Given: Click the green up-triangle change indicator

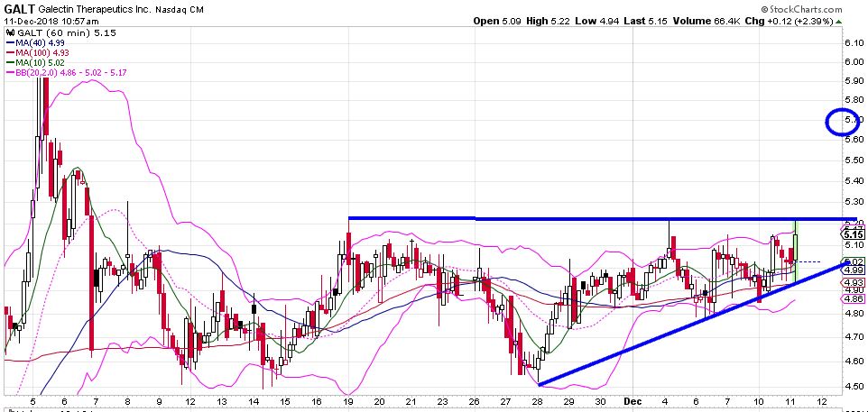Looking at the screenshot, I should pyautogui.click(x=838, y=22).
